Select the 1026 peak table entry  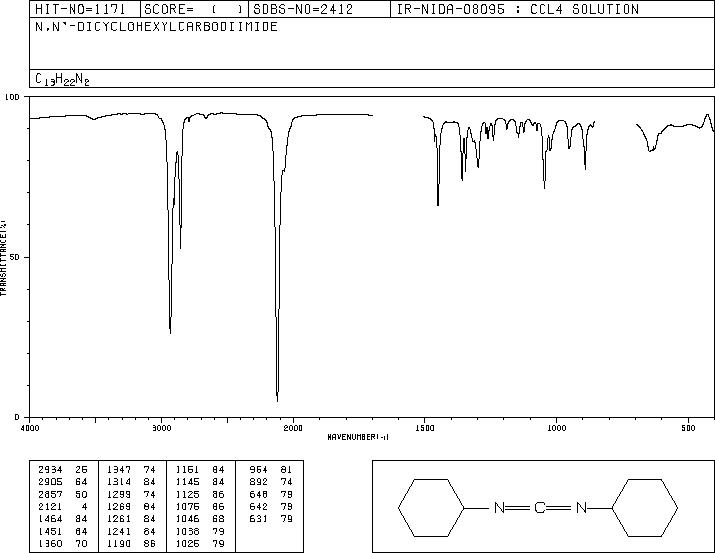(x=200, y=544)
